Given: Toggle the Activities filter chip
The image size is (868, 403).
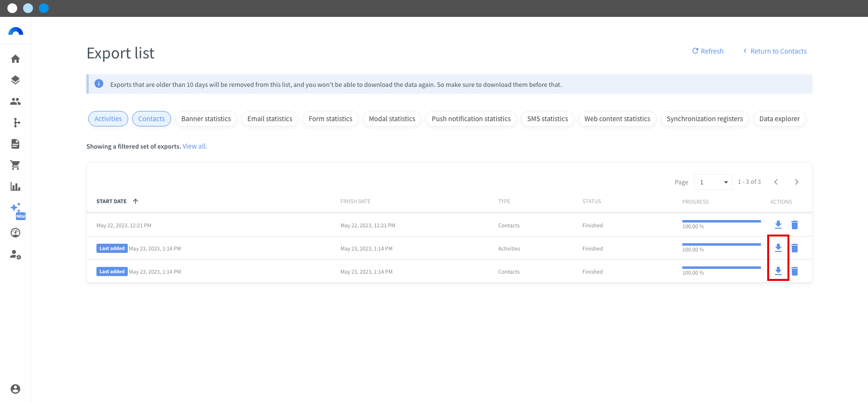Looking at the screenshot, I should click(108, 119).
